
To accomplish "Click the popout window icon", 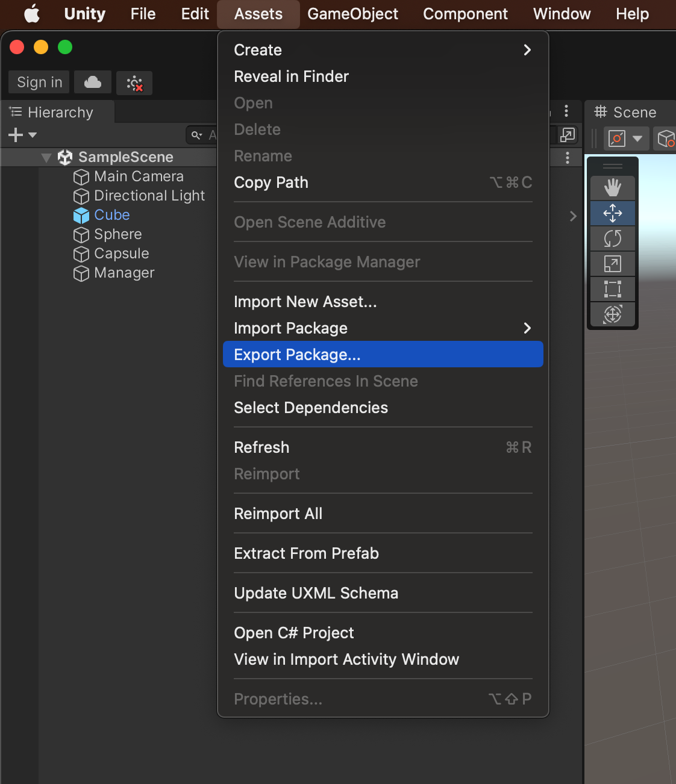I will pos(568,135).
